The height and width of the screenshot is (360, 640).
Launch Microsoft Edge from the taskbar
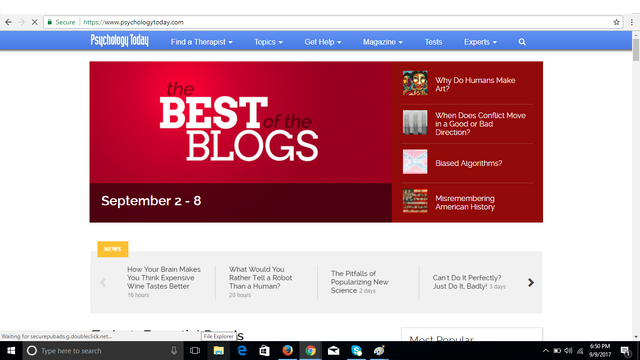[242, 351]
